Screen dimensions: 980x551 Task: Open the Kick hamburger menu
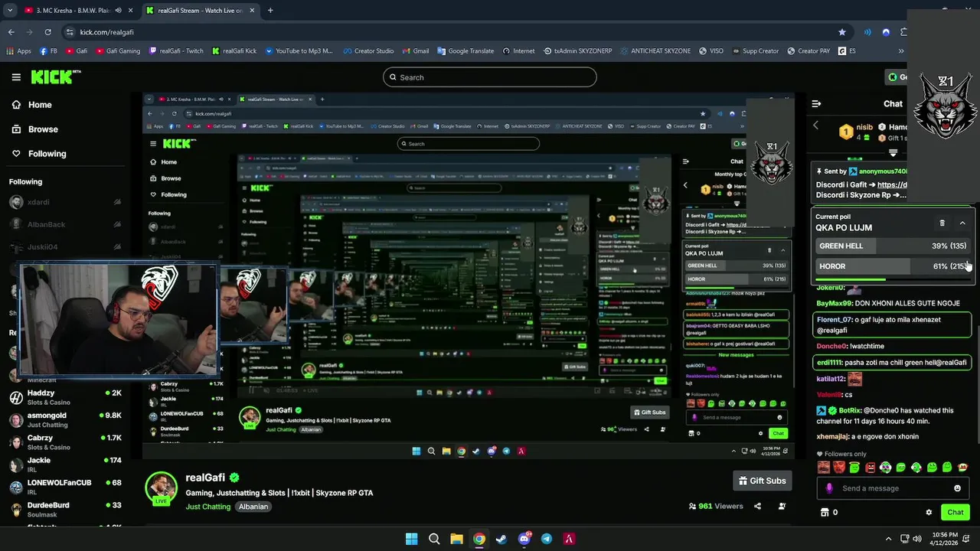pos(16,77)
